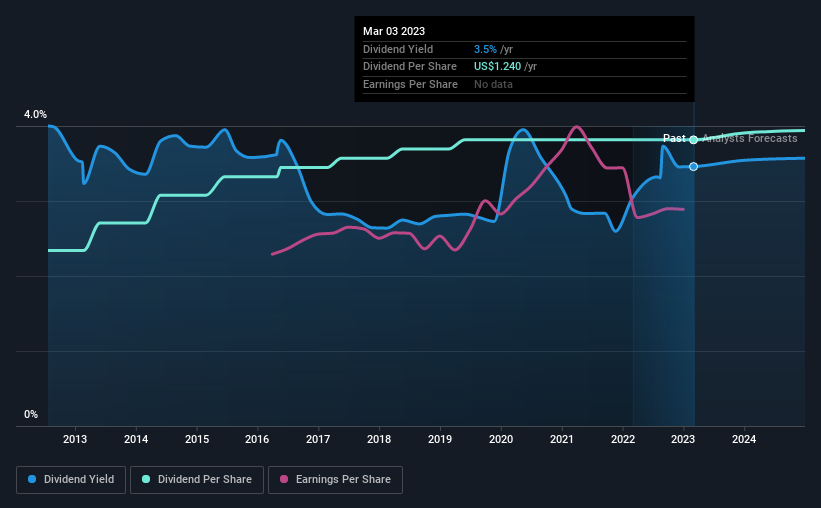Click the 2013 x-axis year label
821x508 pixels.
(x=75, y=439)
